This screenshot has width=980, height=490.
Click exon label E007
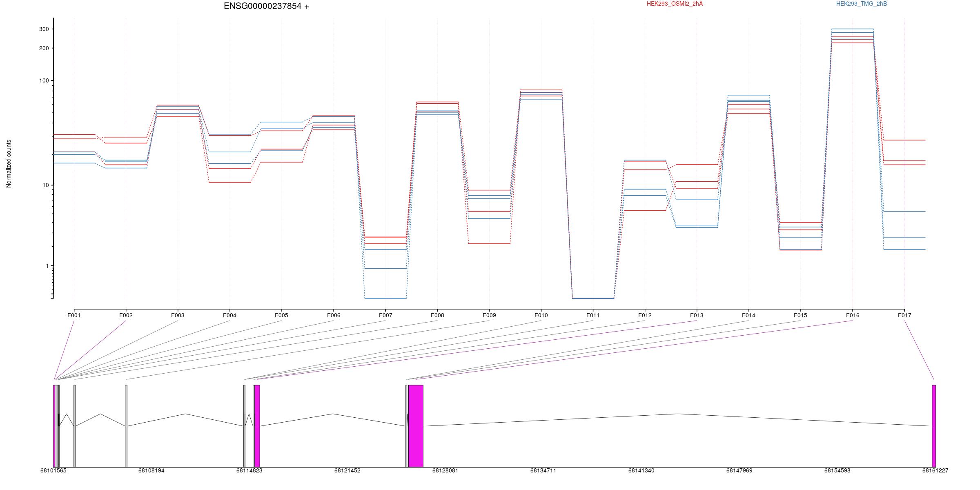(x=385, y=315)
